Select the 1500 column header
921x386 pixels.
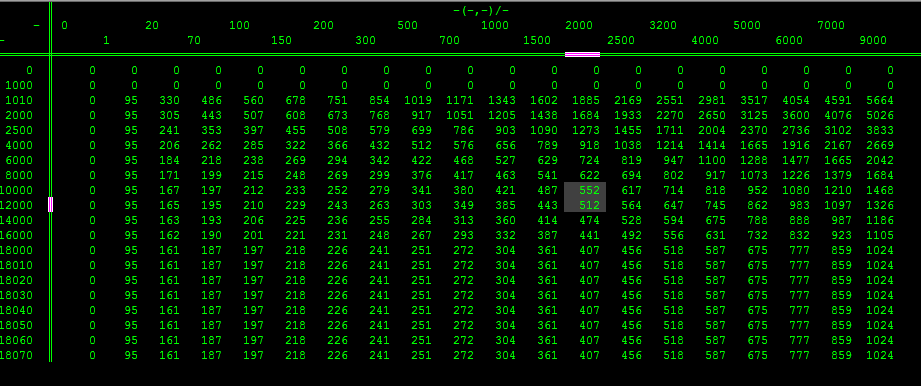537,41
